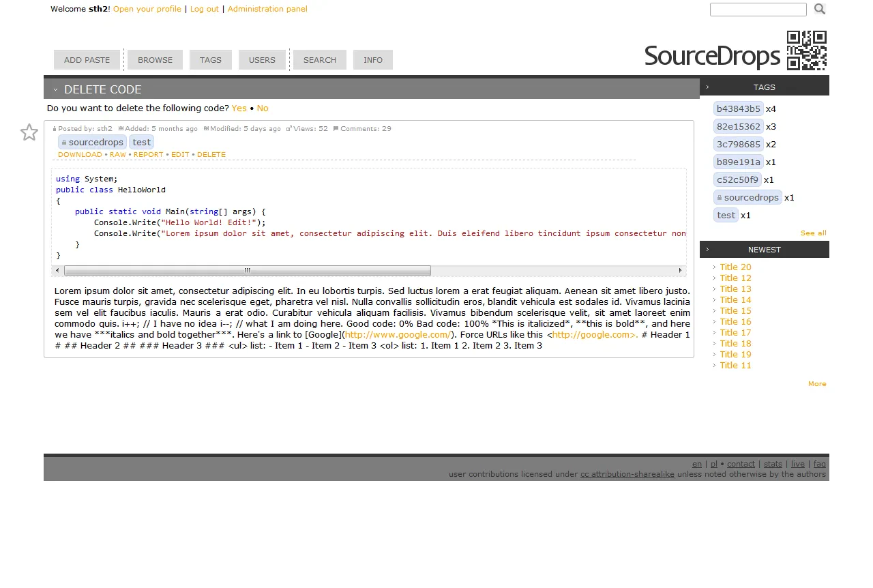This screenshot has width=873, height=588.
Task: Click the code scrollbar left arrow
Action: pos(57,271)
